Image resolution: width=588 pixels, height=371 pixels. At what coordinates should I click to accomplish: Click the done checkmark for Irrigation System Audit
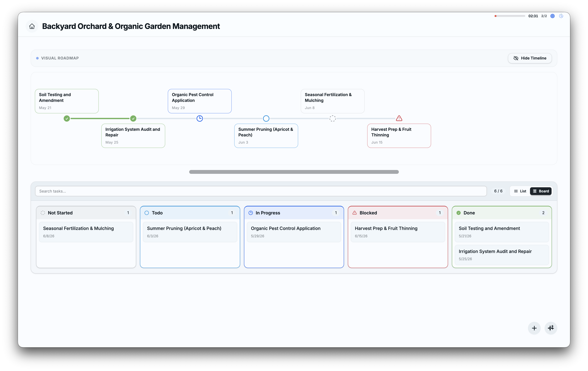(133, 118)
